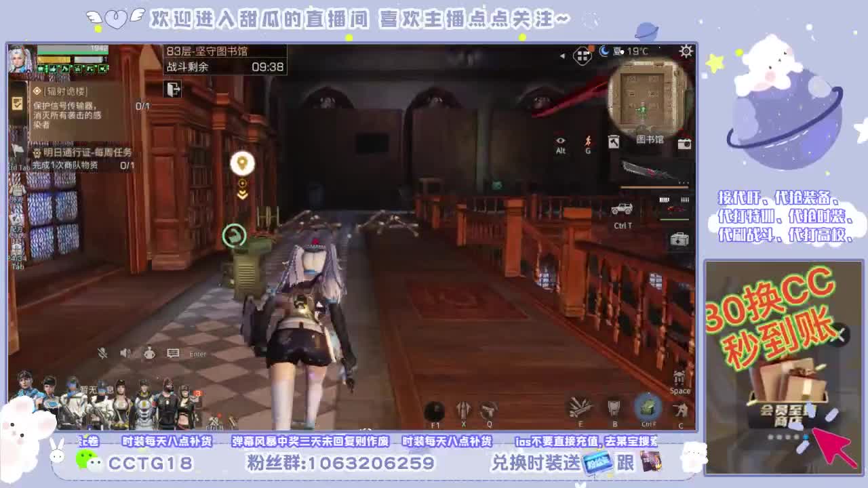Activate the Q pistol skill icon
868x488 pixels.
point(489,410)
